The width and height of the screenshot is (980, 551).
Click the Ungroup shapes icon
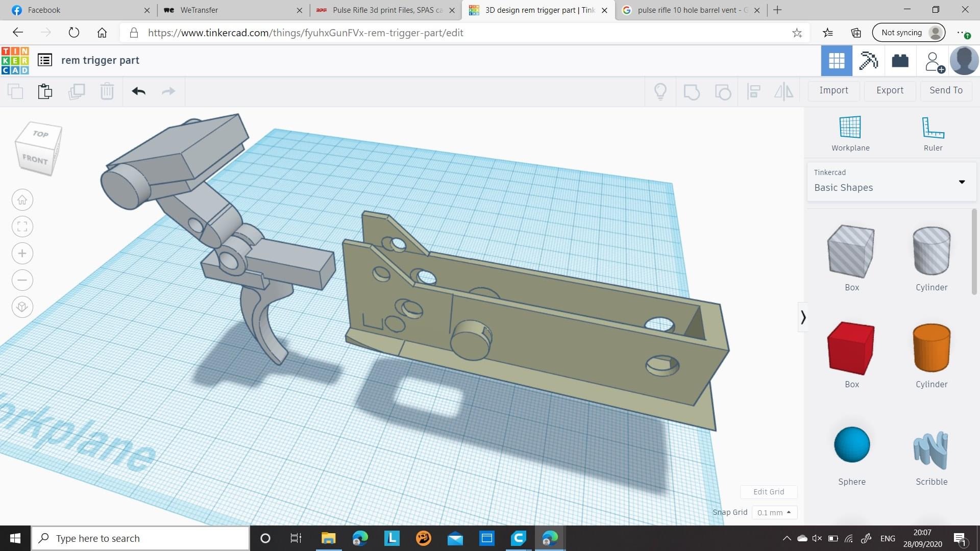tap(723, 92)
